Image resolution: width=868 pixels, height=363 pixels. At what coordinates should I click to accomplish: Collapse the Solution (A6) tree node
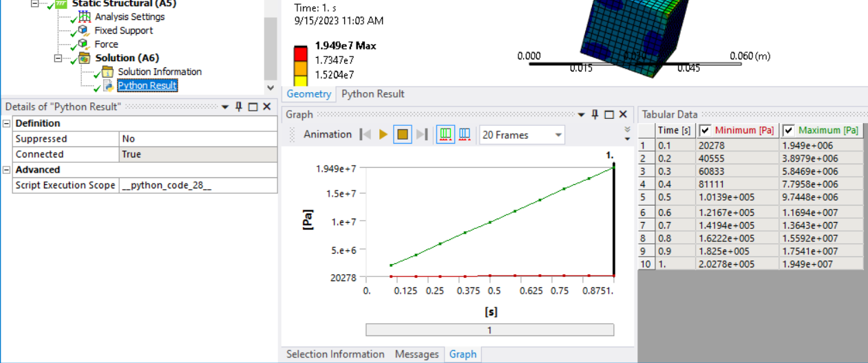[x=59, y=58]
